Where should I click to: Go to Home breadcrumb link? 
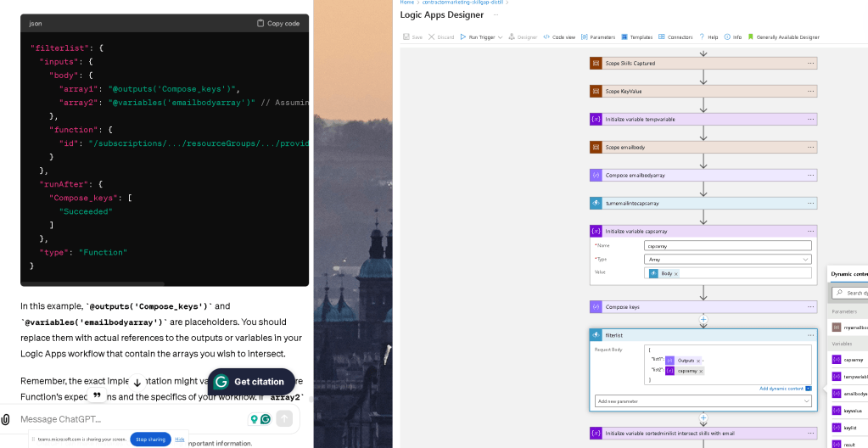coord(407,3)
